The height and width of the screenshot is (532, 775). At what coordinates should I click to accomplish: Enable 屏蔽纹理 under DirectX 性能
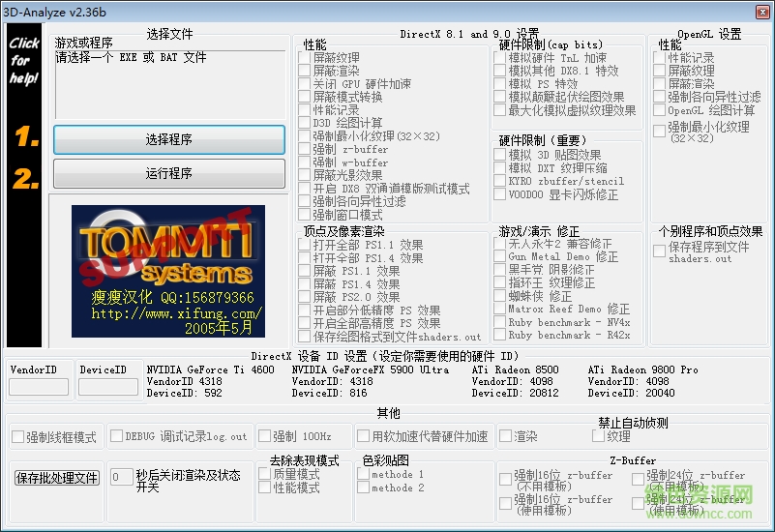pyautogui.click(x=305, y=58)
